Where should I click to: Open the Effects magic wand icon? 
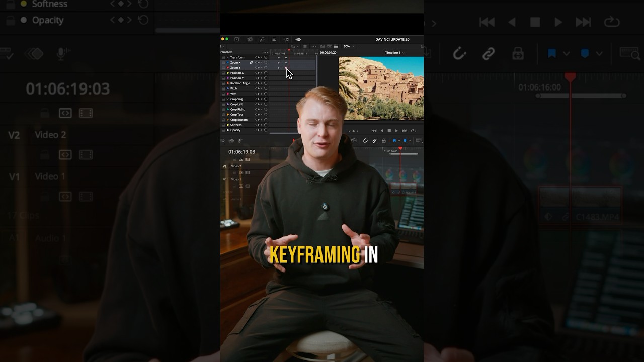(262, 39)
